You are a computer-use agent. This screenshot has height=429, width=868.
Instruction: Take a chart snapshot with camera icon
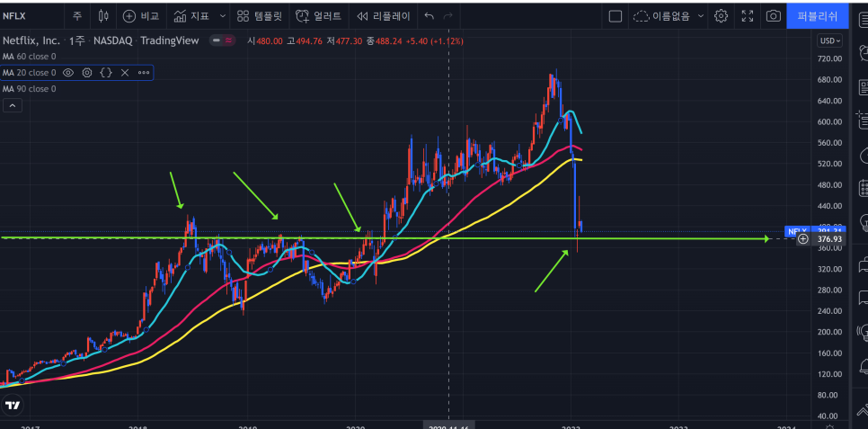(x=774, y=16)
